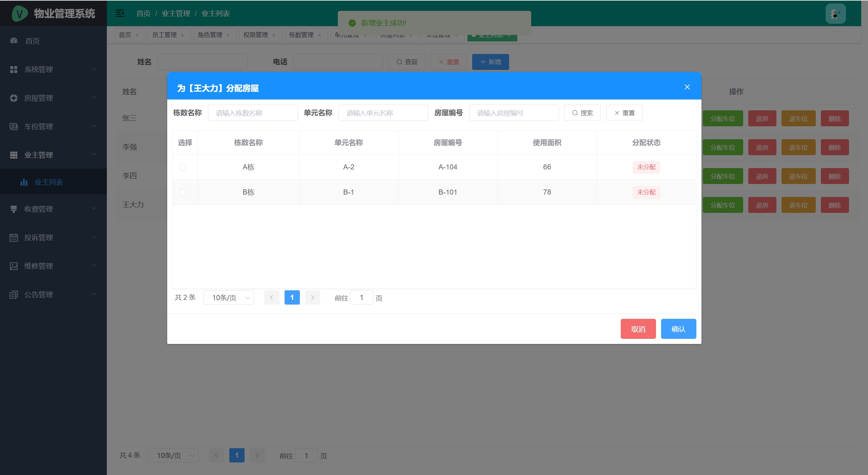Click the 业主列表 bar chart icon
The width and height of the screenshot is (868, 475).
click(24, 182)
